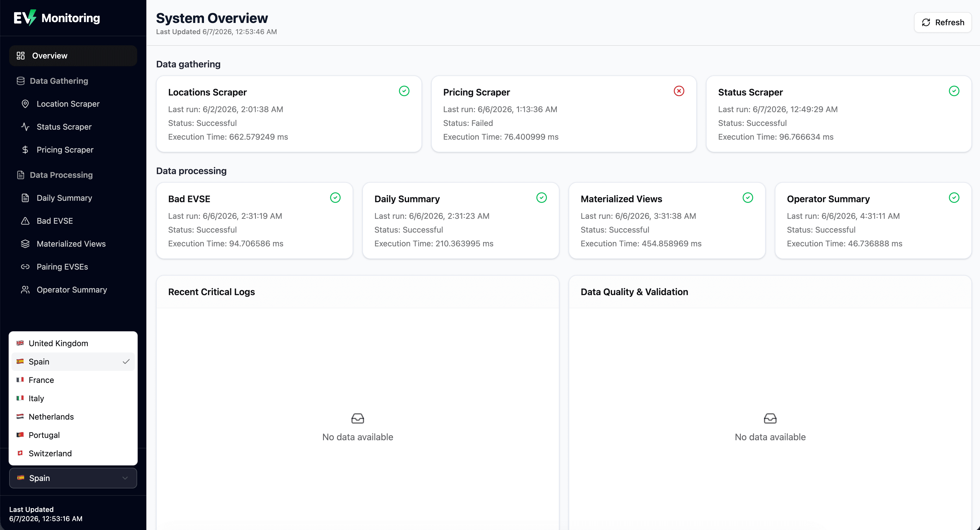Viewport: 980px width, 530px height.
Task: Choose Italy from the country list
Action: point(73,398)
